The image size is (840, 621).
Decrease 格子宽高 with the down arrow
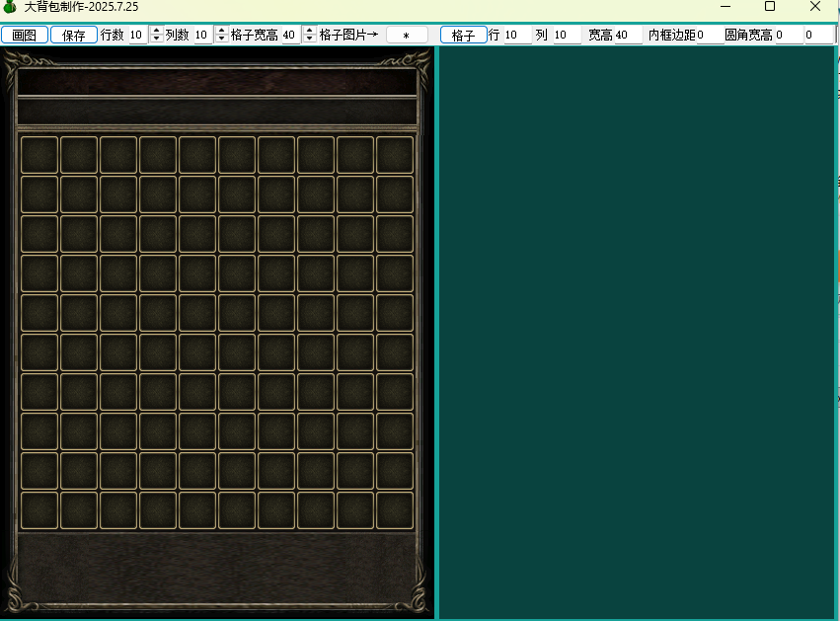click(x=309, y=39)
